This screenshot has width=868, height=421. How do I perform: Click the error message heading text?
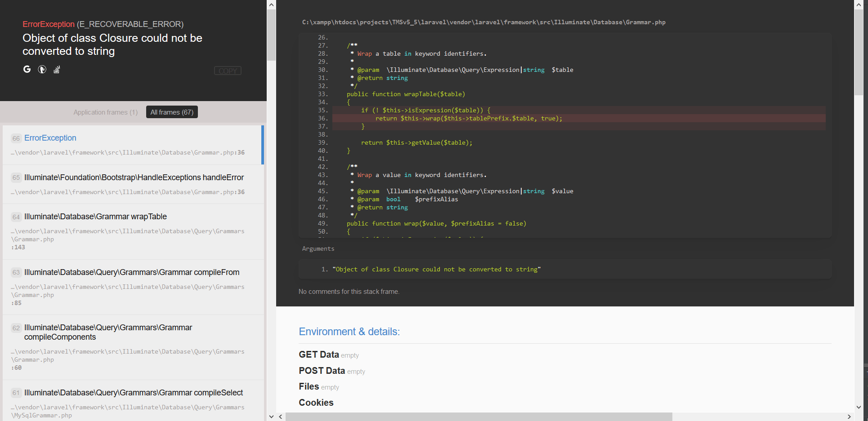pyautogui.click(x=112, y=44)
